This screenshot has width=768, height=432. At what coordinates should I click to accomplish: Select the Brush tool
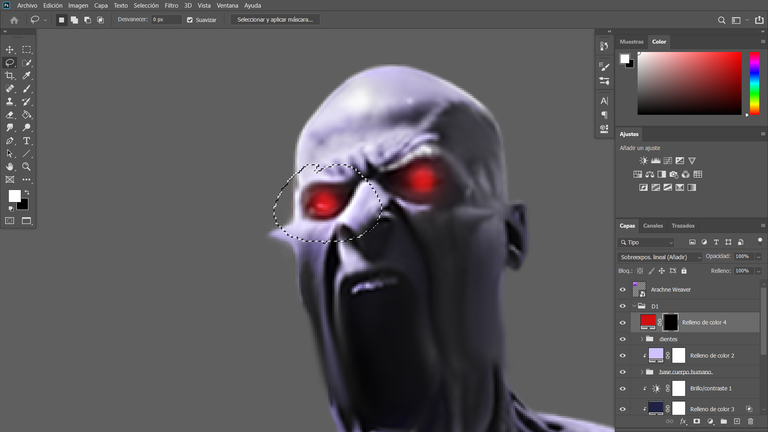pyautogui.click(x=26, y=89)
